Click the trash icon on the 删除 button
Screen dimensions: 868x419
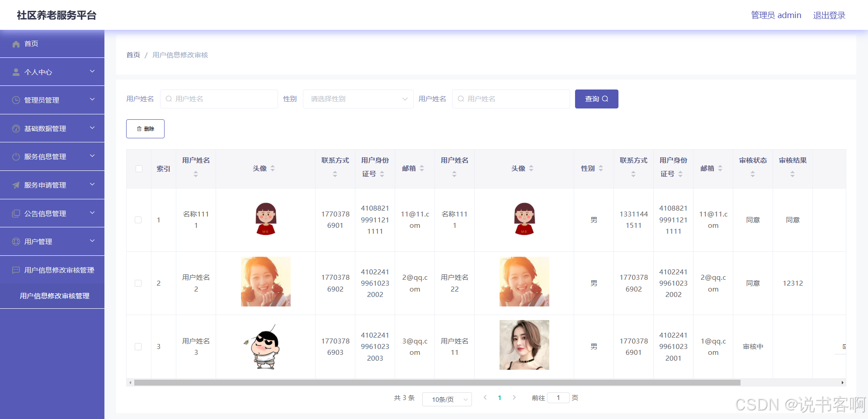[x=139, y=128]
